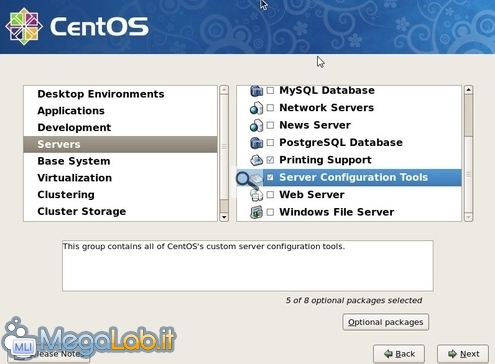Click the Windows File Server icon
Viewport: 495px width, 364px height.
pyautogui.click(x=256, y=212)
